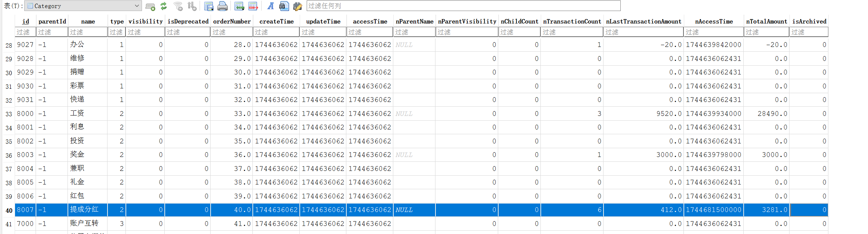Screen dimensions: 868x234
Task: Insert a new record with green arrow icon
Action: tap(240, 6)
